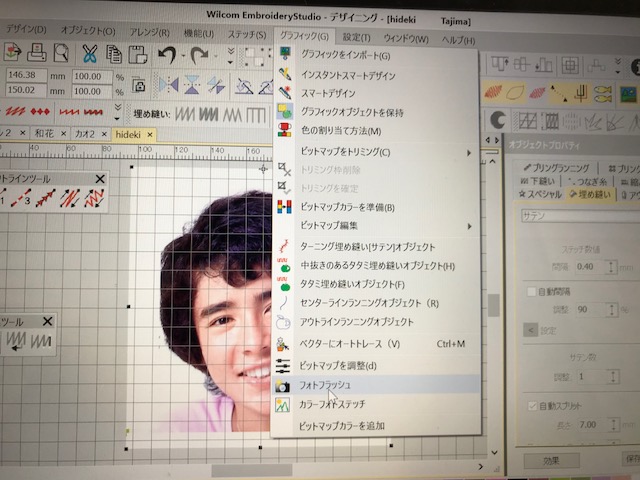This screenshot has width=640, height=480.
Task: Expand ビットマップ編集 submenu
Action: tap(376, 225)
